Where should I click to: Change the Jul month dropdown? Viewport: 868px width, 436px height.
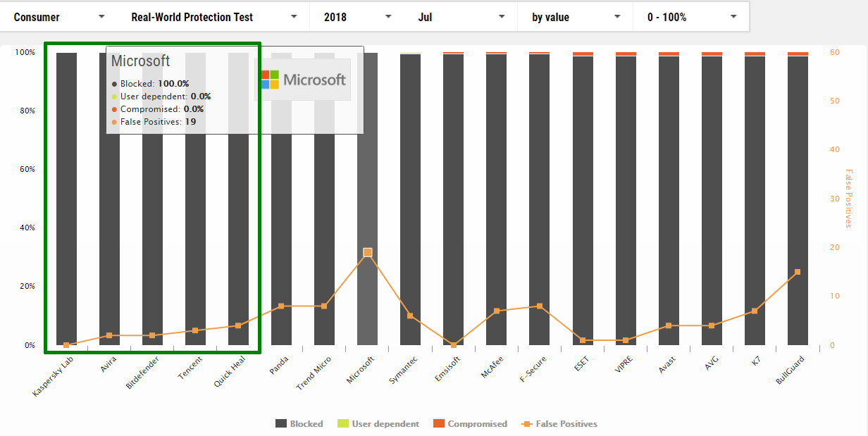point(461,17)
